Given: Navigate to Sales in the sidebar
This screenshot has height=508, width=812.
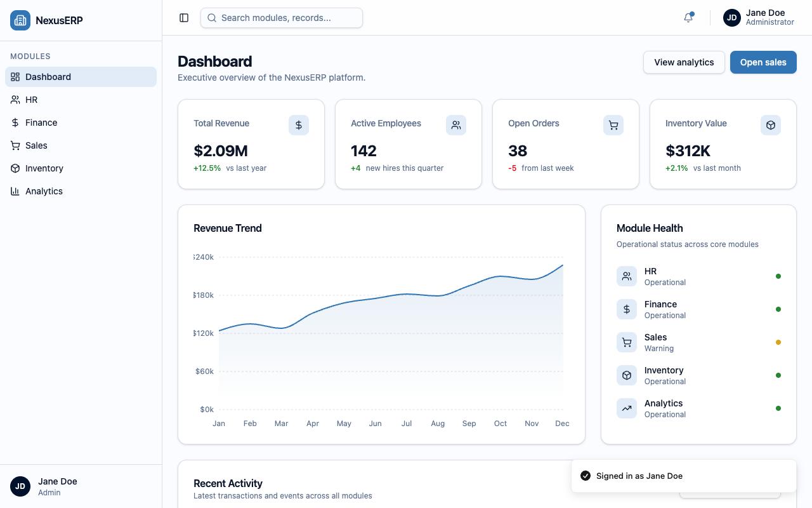Looking at the screenshot, I should pyautogui.click(x=81, y=145).
